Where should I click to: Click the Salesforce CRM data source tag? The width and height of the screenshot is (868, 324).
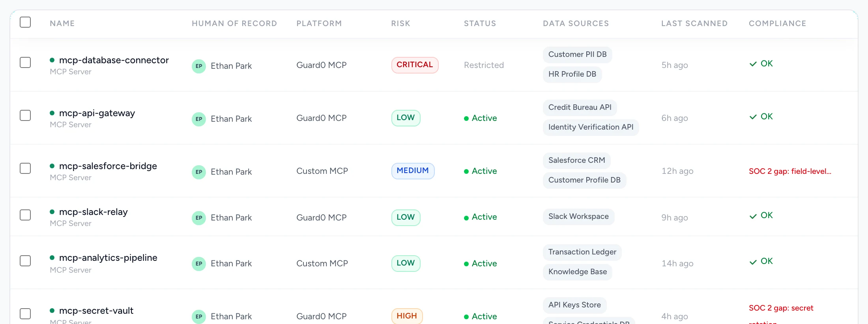point(577,160)
